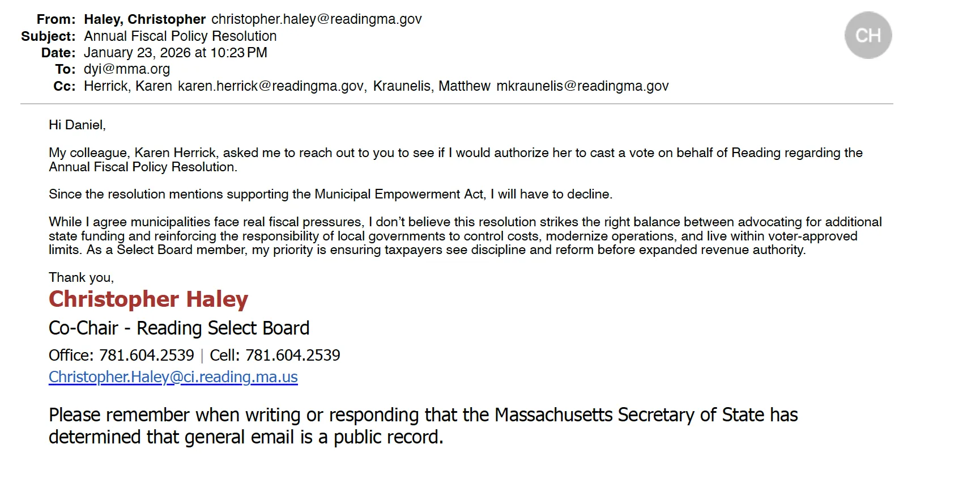This screenshot has height=482, width=980.
Task: Click sender address christopher.haley@readingma.gov
Action: 316,19
